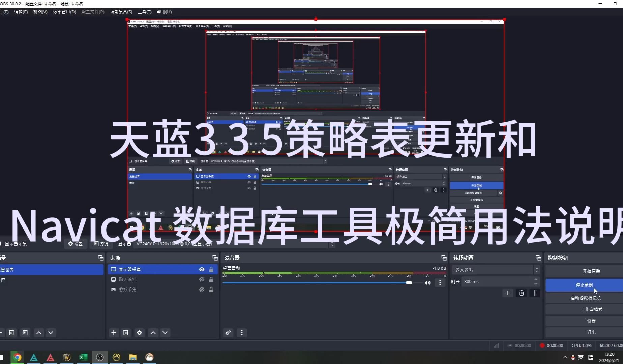Open World of Warcraft icon on taskbar
623x364 pixels.
pyautogui.click(x=67, y=357)
